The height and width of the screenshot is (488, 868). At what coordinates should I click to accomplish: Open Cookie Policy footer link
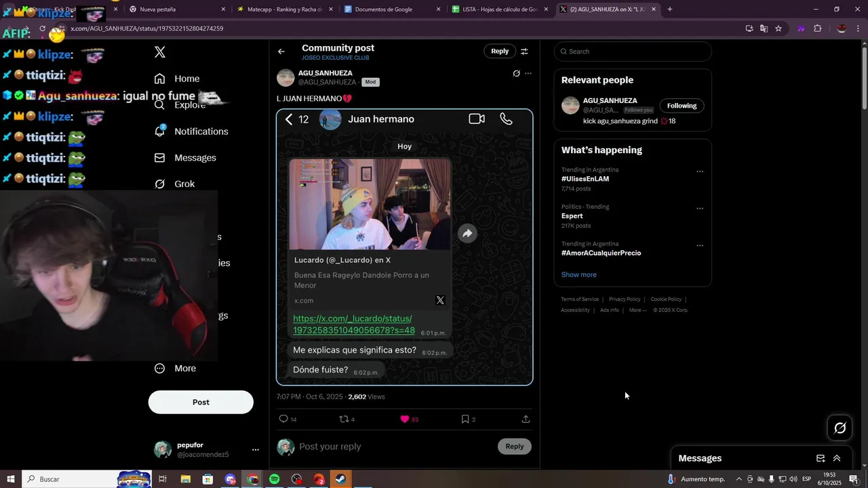(666, 299)
